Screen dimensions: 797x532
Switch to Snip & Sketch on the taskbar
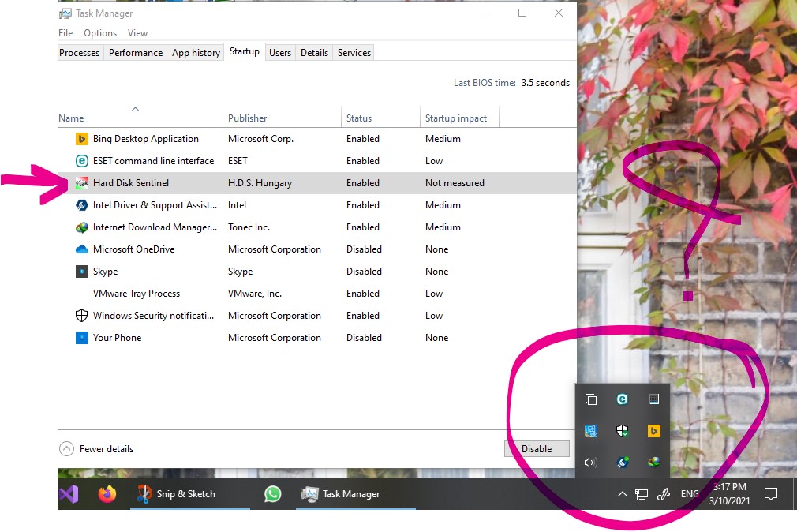177,494
